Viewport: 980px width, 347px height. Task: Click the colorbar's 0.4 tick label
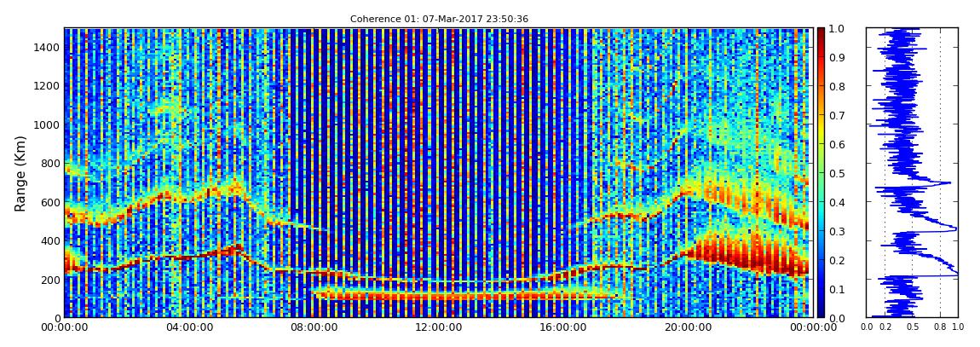pos(837,203)
